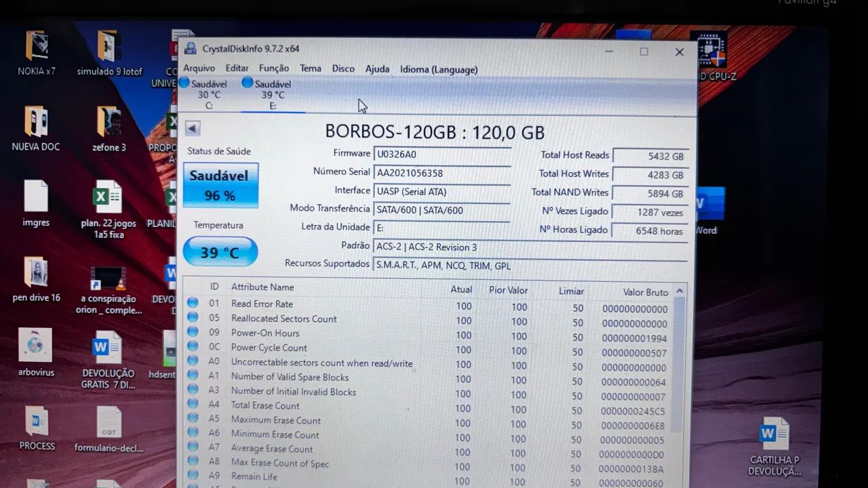Open the DEVOLUÇÃO GRATIS 7 DI... Word document
The width and height of the screenshot is (868, 488).
(108, 360)
